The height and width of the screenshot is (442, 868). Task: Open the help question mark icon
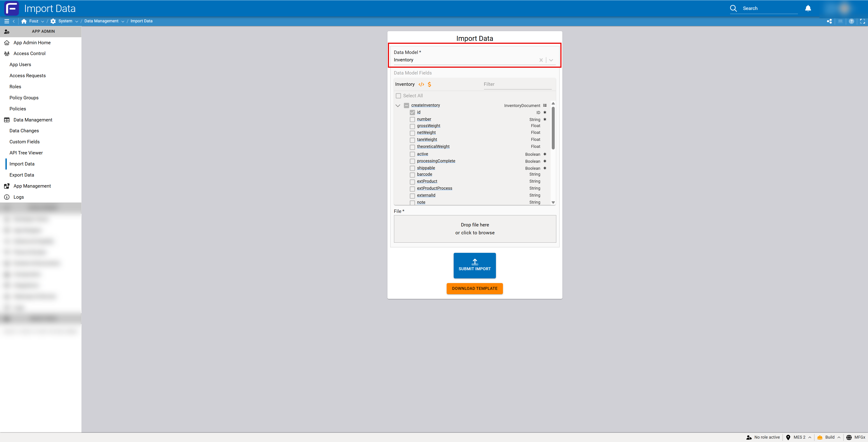coord(851,21)
